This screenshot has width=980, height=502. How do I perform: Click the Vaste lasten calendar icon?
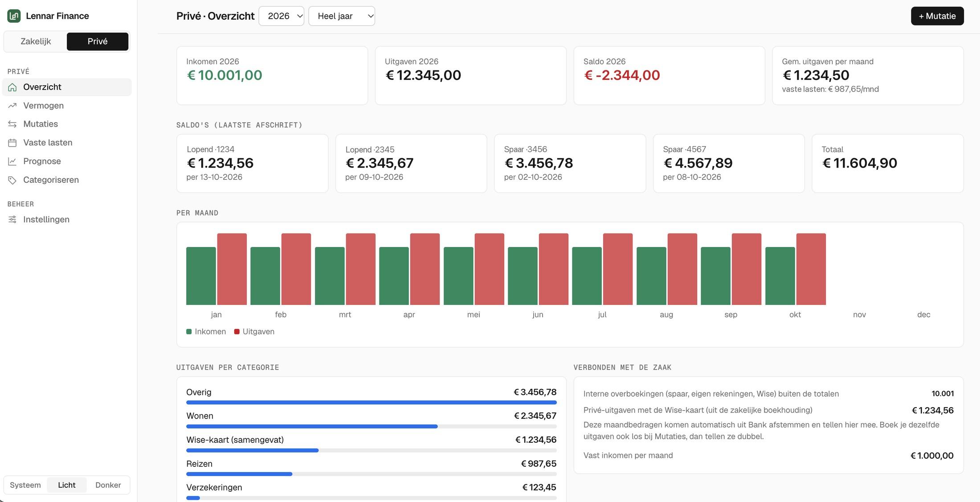coord(12,143)
